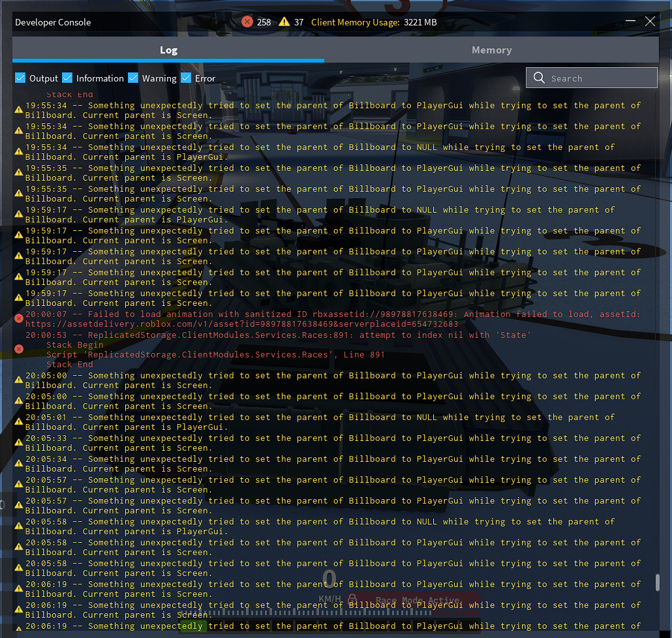Switch to the Memory tab
The width and height of the screenshot is (672, 638).
491,50
